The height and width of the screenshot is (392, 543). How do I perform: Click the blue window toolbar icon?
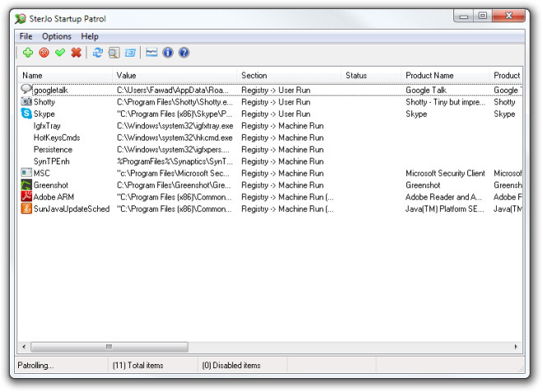coord(130,53)
